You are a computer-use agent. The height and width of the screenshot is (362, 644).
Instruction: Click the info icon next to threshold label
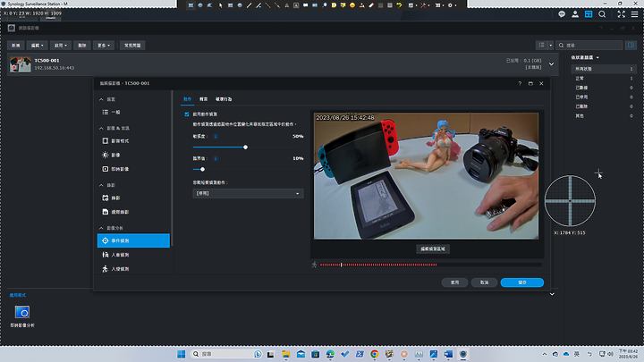pos(216,158)
